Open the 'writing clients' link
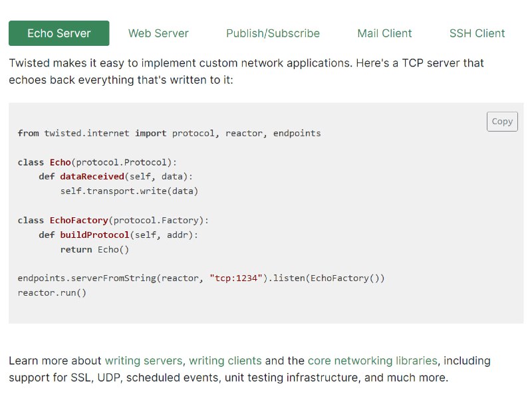Viewport: 532px width, 410px height. tap(225, 360)
